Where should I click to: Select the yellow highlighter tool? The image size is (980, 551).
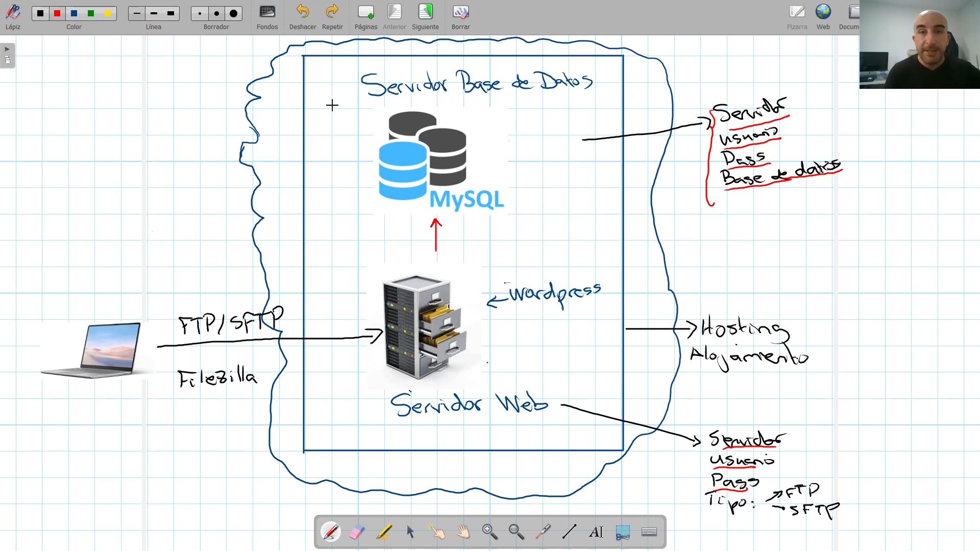point(383,532)
